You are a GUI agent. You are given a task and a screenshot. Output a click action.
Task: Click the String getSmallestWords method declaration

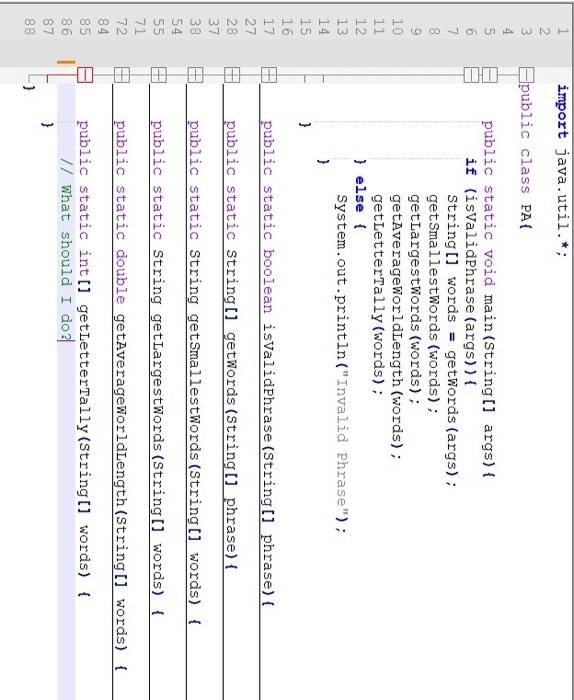[195, 372]
